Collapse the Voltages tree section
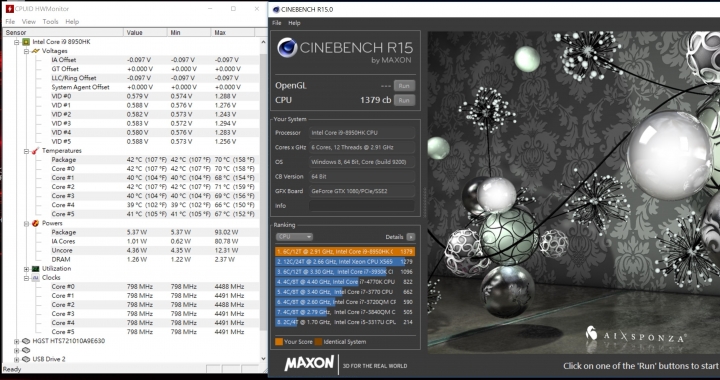Viewport: 720px width, 380px height. [26, 51]
